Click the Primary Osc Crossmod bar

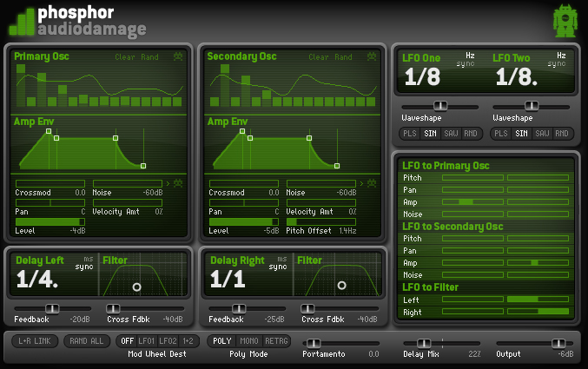tap(50, 183)
